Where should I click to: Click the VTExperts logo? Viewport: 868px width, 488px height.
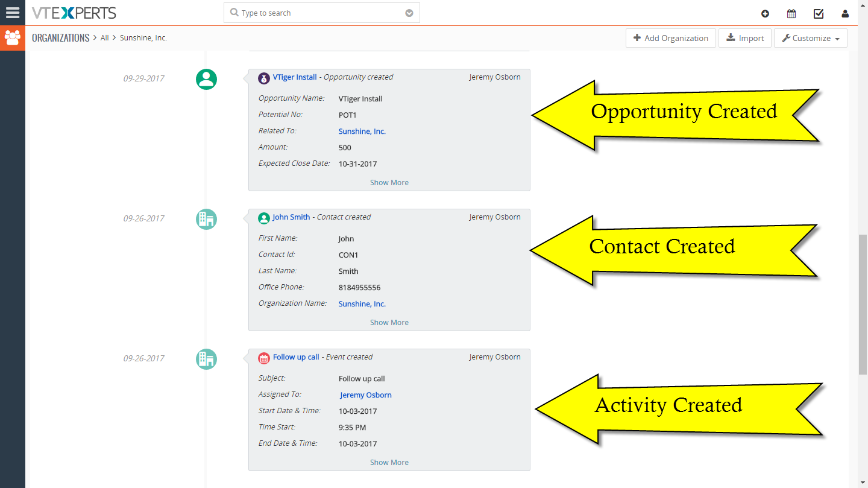click(x=74, y=13)
